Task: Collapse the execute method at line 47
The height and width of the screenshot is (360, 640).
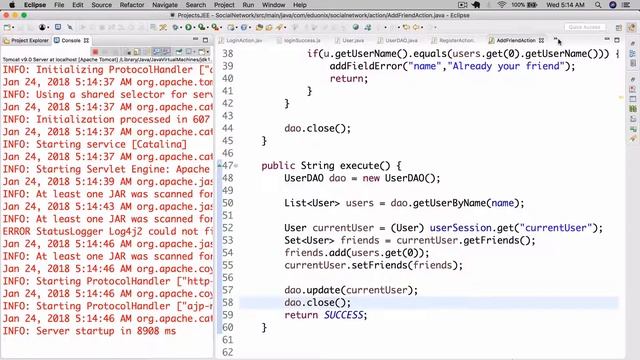Action: click(x=236, y=166)
